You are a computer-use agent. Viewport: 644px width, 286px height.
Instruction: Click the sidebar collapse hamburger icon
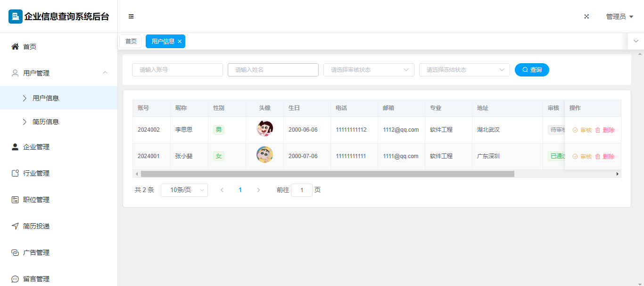click(131, 17)
